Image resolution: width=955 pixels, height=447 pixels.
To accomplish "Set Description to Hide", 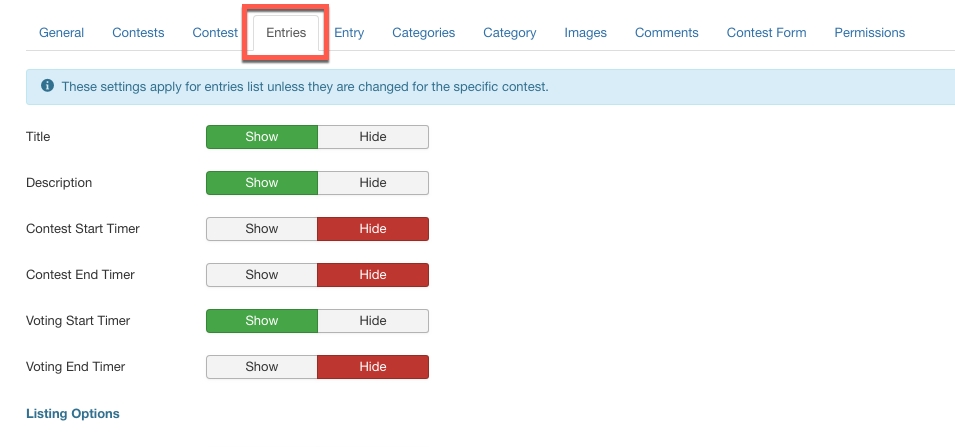I will tap(373, 183).
